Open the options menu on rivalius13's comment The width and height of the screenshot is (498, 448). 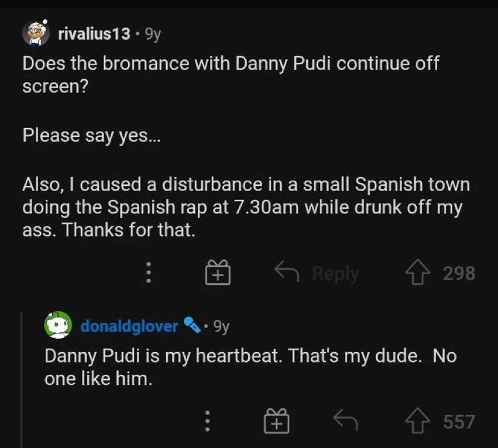(148, 273)
